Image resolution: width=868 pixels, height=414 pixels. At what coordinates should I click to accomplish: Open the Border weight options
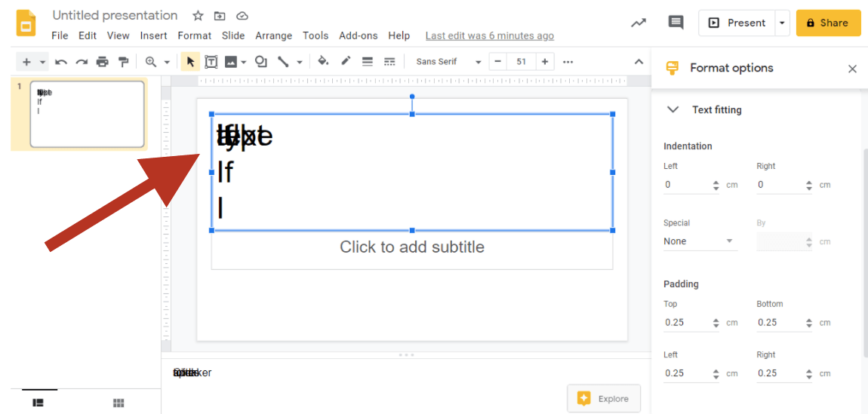(368, 62)
